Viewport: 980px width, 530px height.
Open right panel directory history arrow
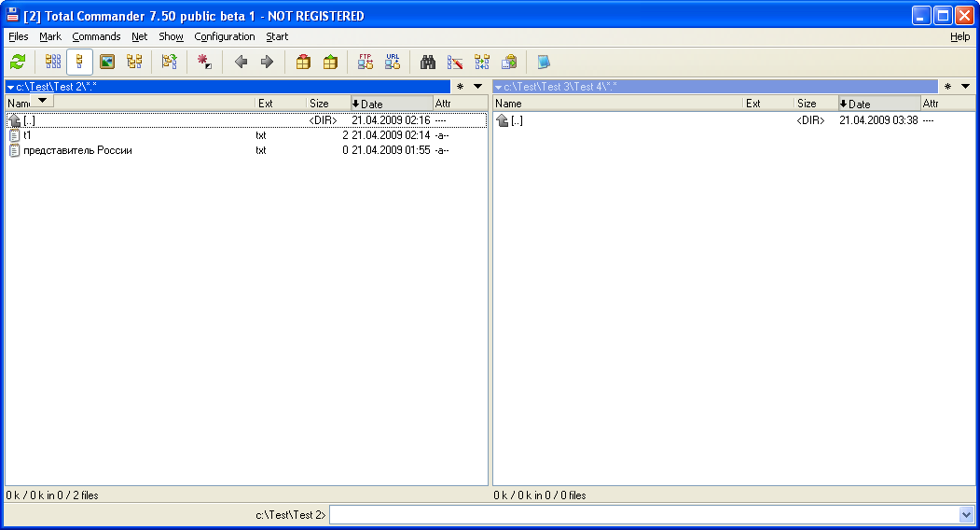966,87
